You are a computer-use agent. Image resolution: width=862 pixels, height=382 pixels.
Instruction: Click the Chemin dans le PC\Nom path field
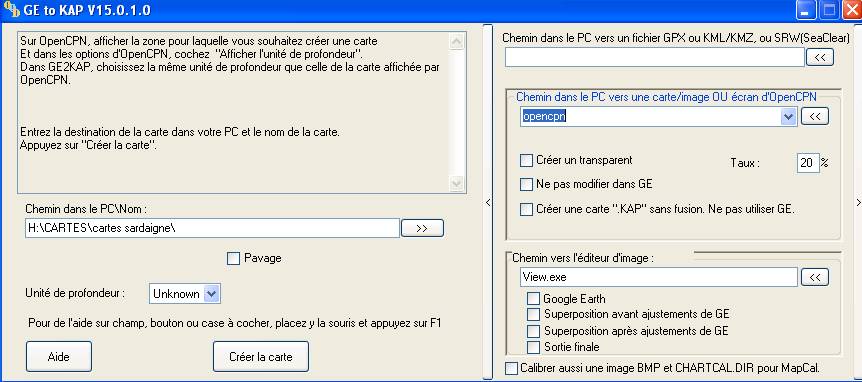tap(212, 228)
